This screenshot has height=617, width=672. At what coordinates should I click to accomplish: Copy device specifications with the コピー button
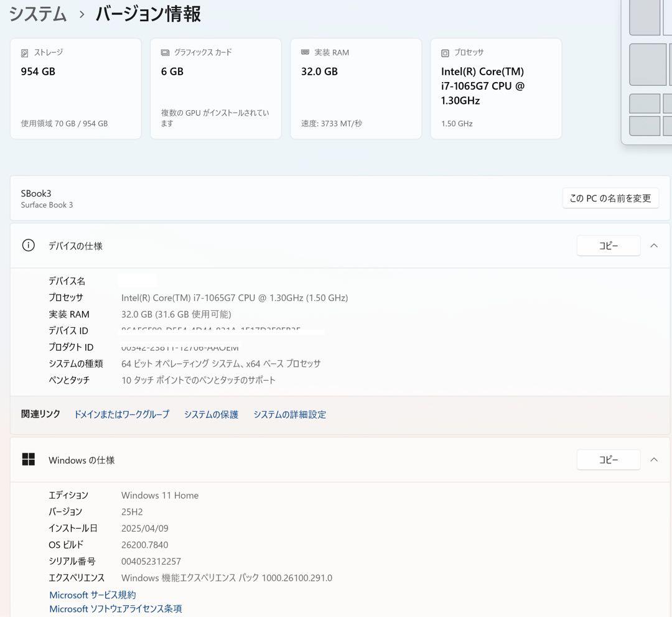tap(609, 245)
